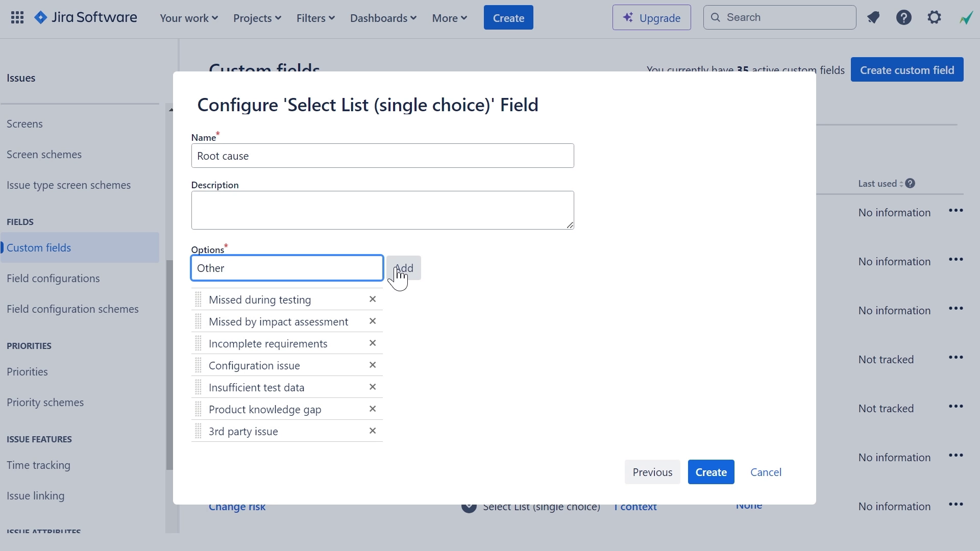
Task: Click the Jira Software logo
Action: click(85, 17)
